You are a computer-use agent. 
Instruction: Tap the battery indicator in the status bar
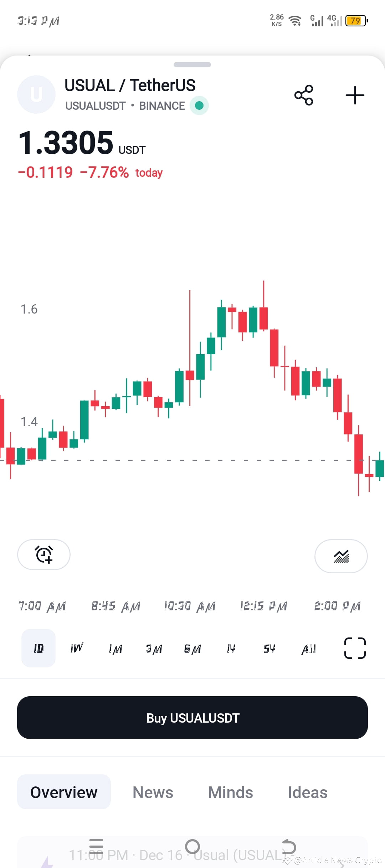coord(355,21)
